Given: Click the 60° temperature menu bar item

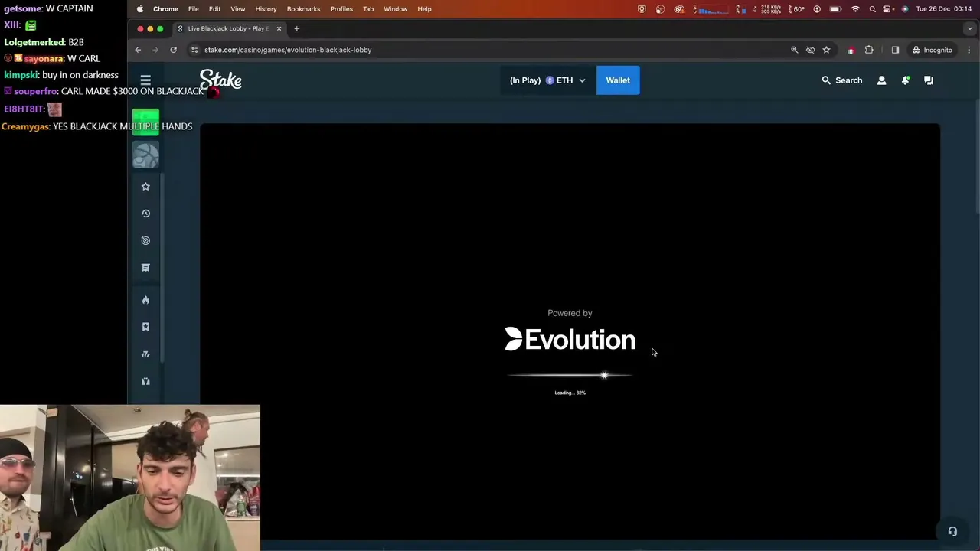Looking at the screenshot, I should 795,9.
